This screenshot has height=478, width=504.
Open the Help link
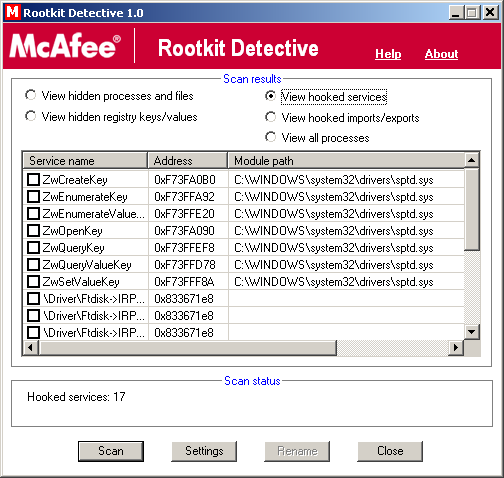click(388, 54)
